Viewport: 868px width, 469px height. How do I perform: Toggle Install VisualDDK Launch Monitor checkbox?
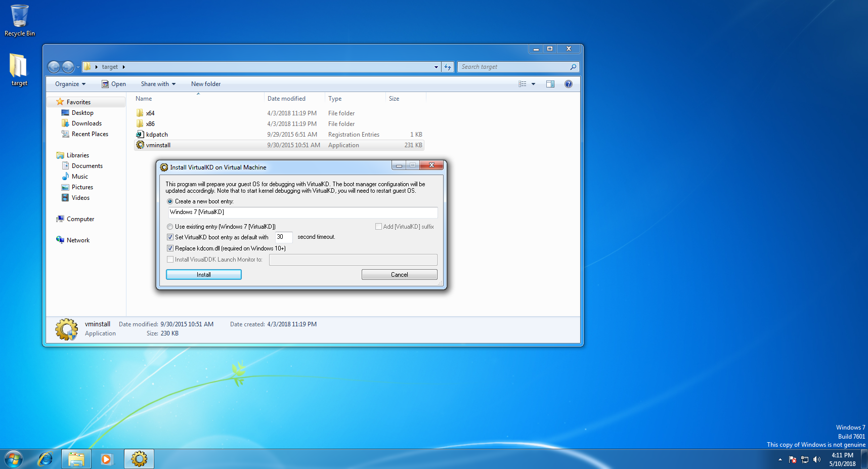click(x=170, y=259)
